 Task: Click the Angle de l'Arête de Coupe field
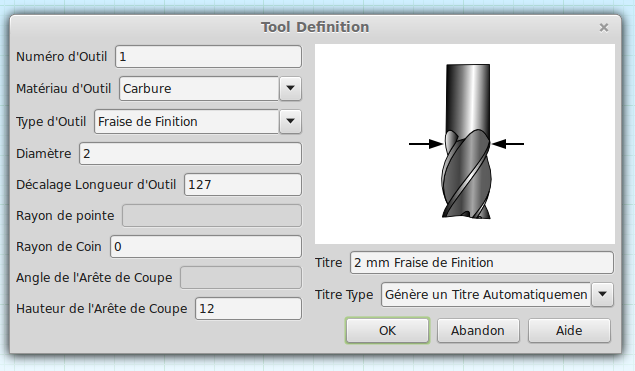pos(241,278)
